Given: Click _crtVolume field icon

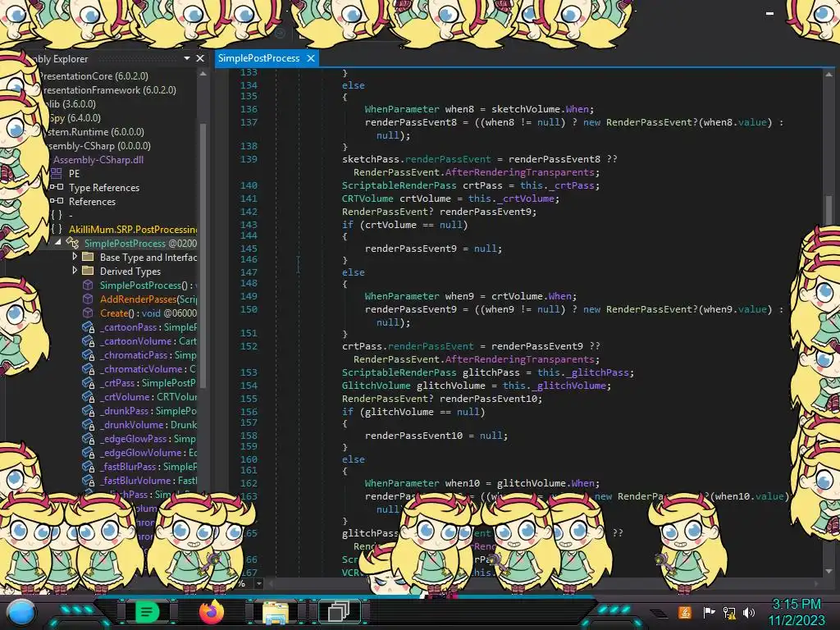Looking at the screenshot, I should pyautogui.click(x=88, y=396).
